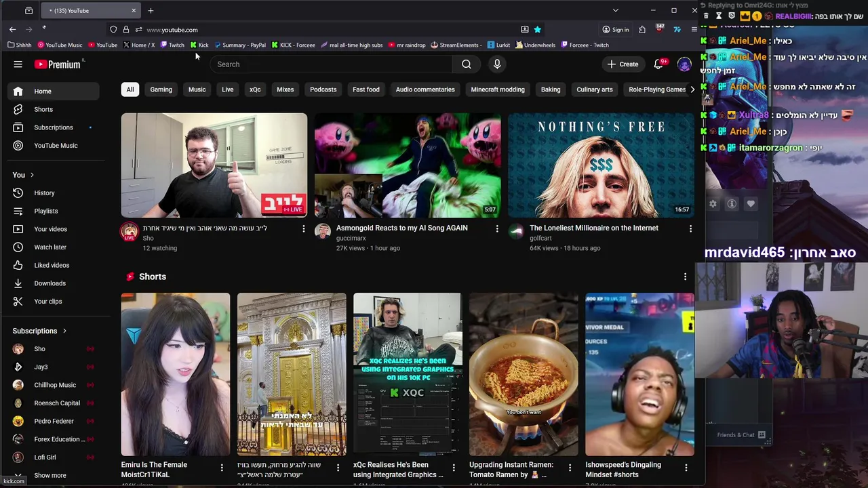
Task: Select the Minecraft modding chip
Action: click(x=498, y=89)
